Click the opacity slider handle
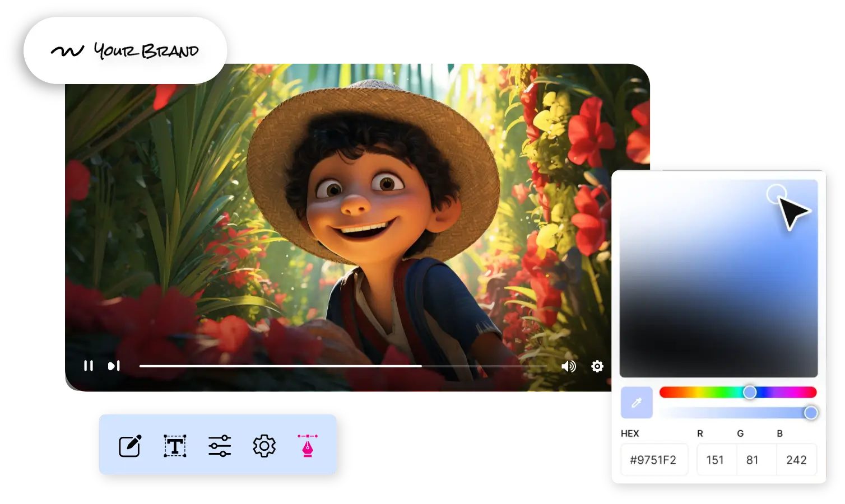The height and width of the screenshot is (504, 845). click(811, 413)
